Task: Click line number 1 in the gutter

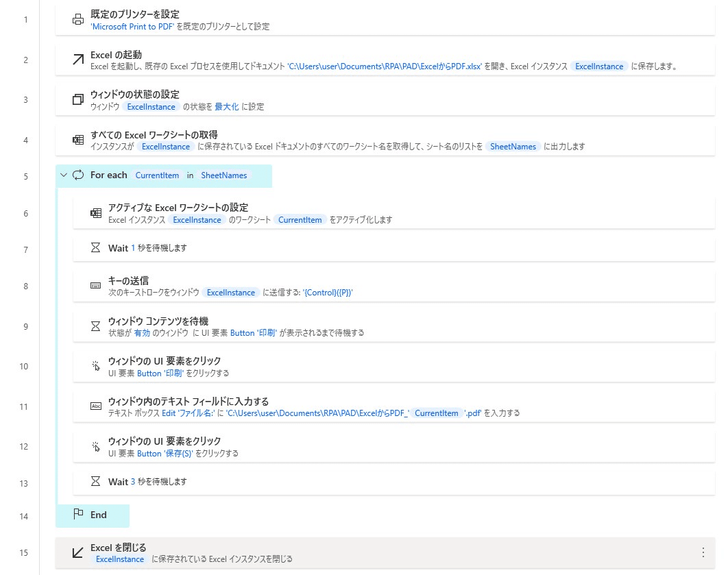Action: (25, 19)
